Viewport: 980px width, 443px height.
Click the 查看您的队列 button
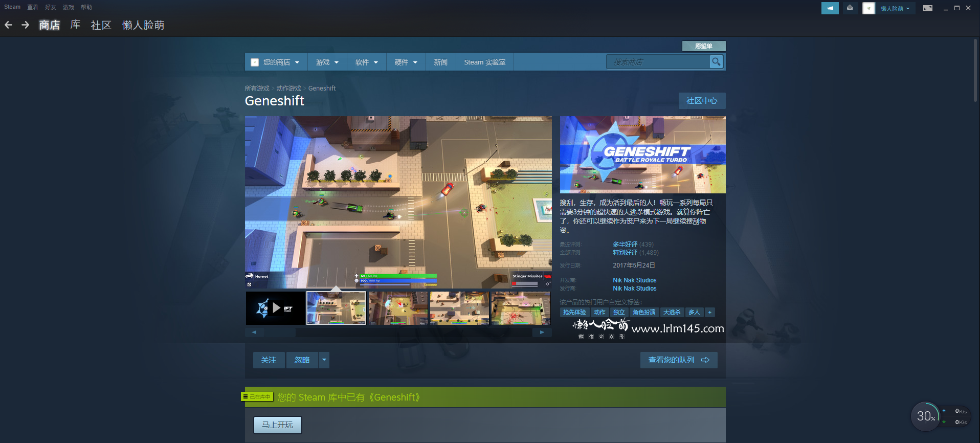click(x=679, y=360)
